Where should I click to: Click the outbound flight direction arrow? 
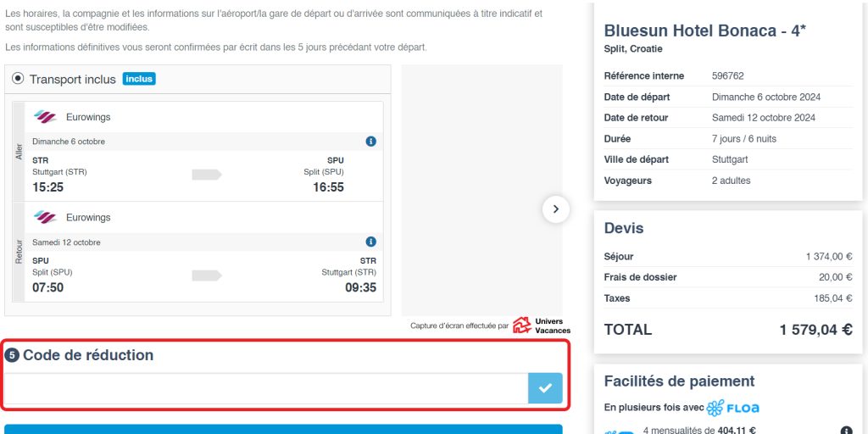[206, 175]
